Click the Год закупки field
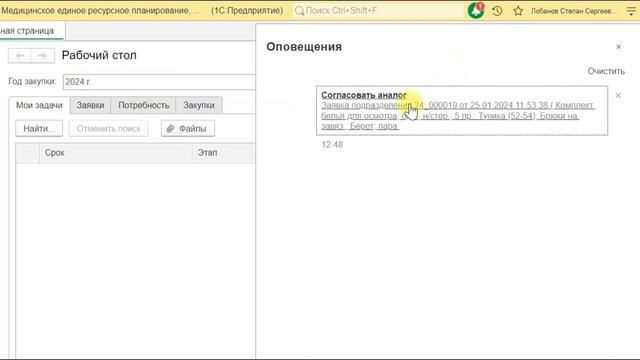This screenshot has height=360, width=640. click(x=159, y=82)
